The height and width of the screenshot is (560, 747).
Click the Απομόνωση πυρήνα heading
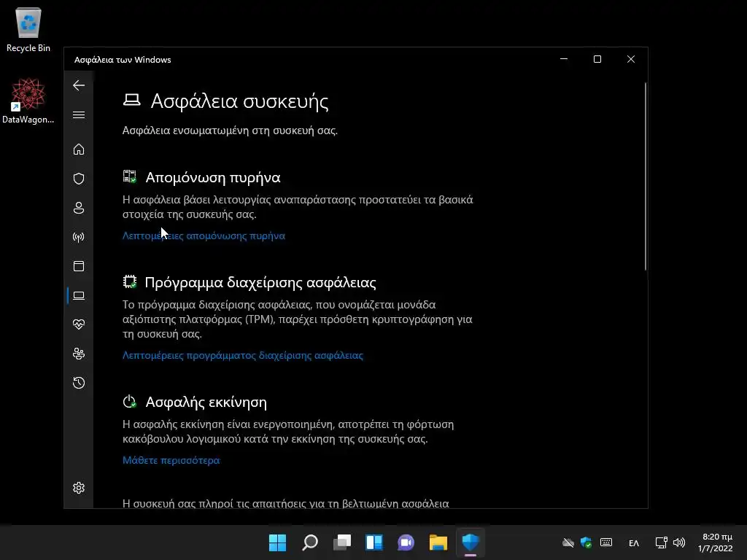coord(213,178)
